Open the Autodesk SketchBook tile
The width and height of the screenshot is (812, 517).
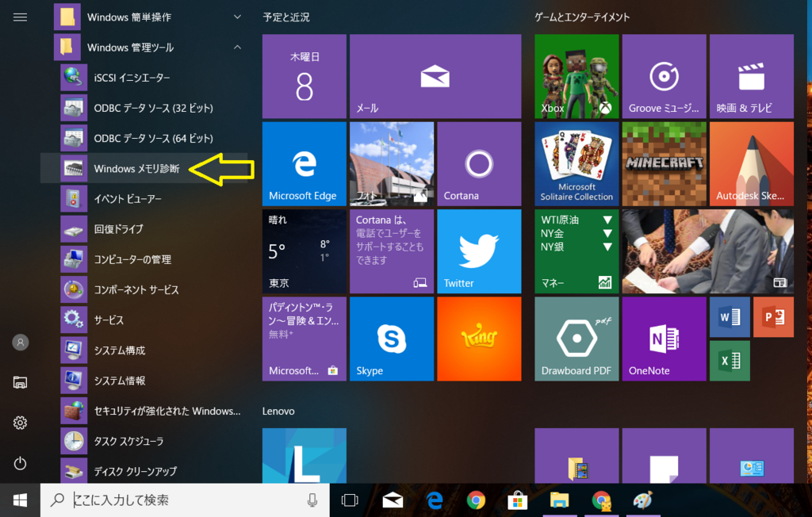[752, 163]
